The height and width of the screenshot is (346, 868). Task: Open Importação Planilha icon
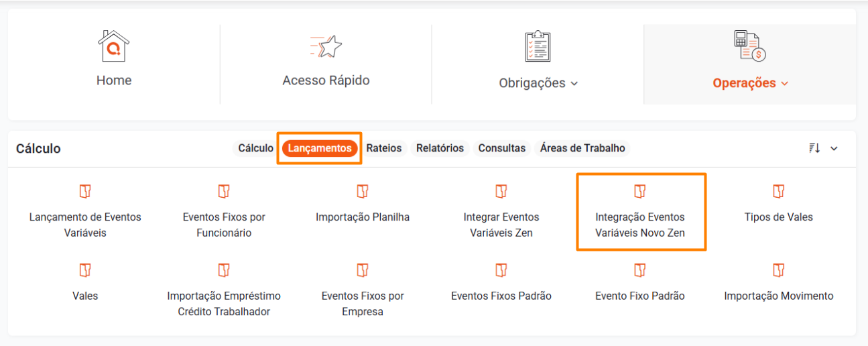tap(363, 192)
